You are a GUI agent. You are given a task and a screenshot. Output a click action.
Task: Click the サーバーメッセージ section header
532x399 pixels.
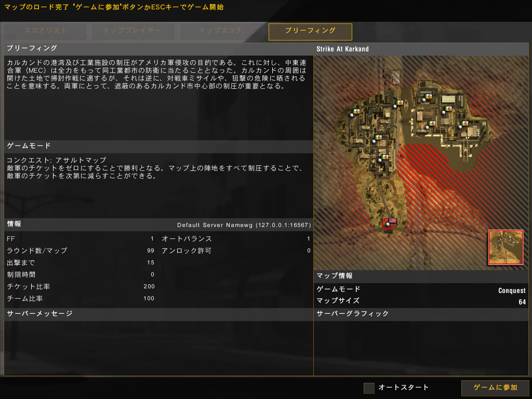click(39, 313)
